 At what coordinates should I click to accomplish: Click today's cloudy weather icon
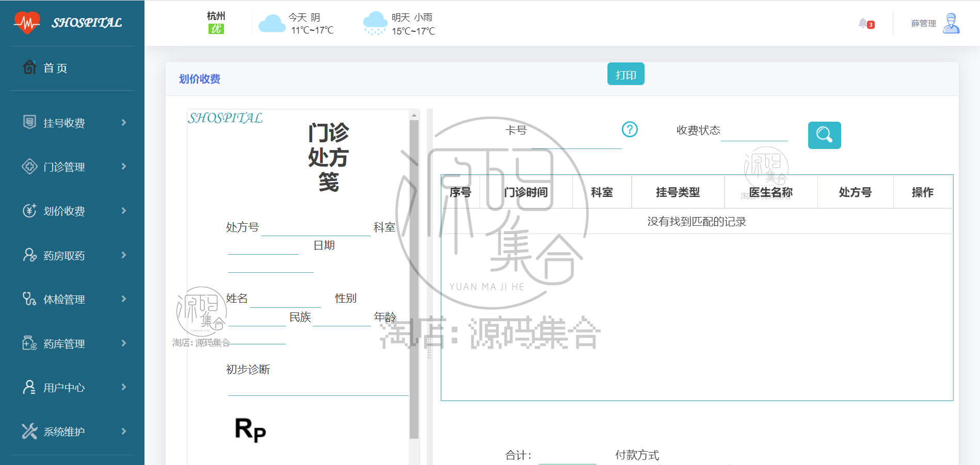tap(271, 24)
